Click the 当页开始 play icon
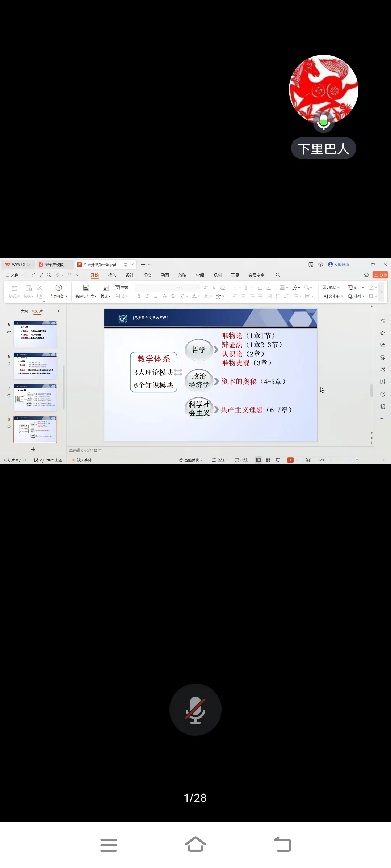 pos(59,288)
